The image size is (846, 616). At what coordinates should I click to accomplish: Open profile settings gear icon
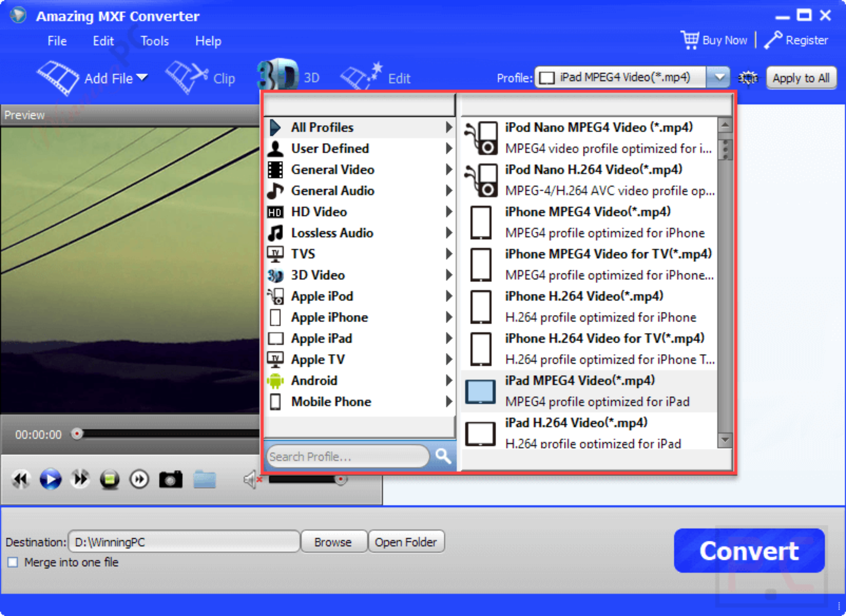748,78
